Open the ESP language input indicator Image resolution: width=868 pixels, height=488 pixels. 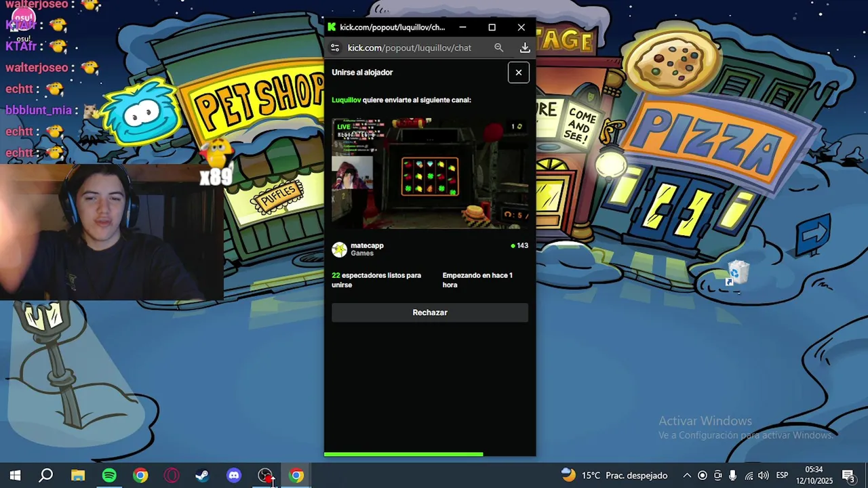coord(782,475)
